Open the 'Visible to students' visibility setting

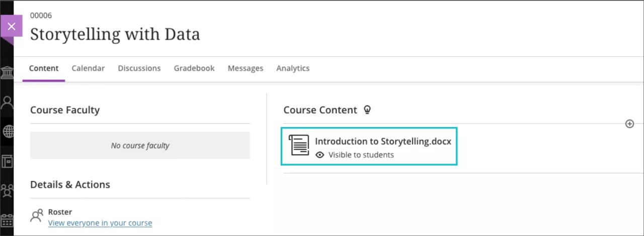click(361, 155)
